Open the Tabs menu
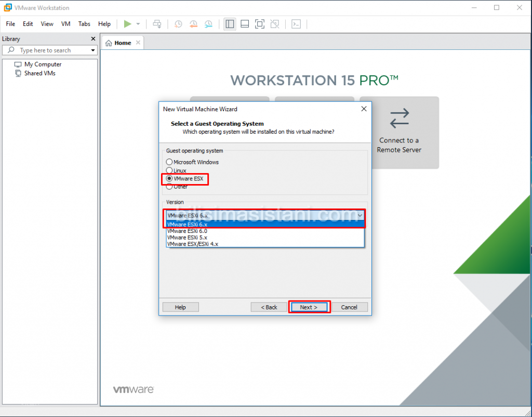This screenshot has width=532, height=417. [84, 24]
